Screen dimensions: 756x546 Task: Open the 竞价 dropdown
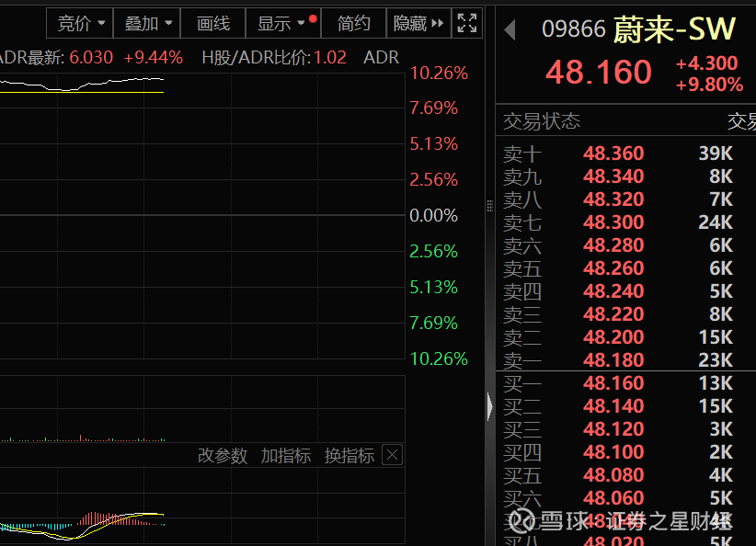(x=80, y=23)
